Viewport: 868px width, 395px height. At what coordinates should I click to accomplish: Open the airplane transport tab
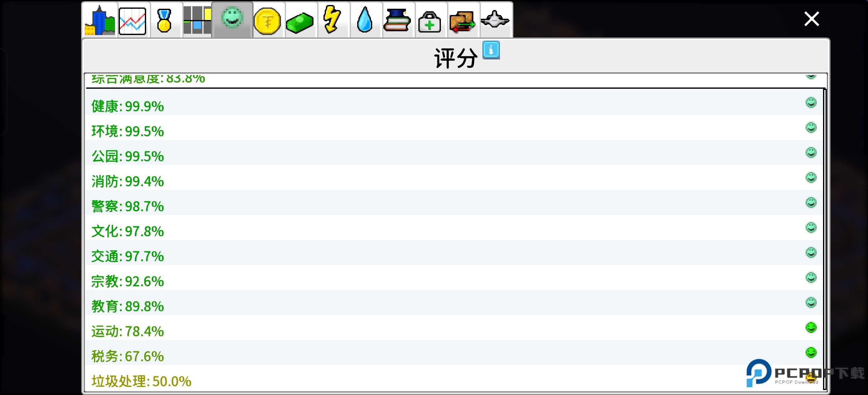[x=495, y=20]
